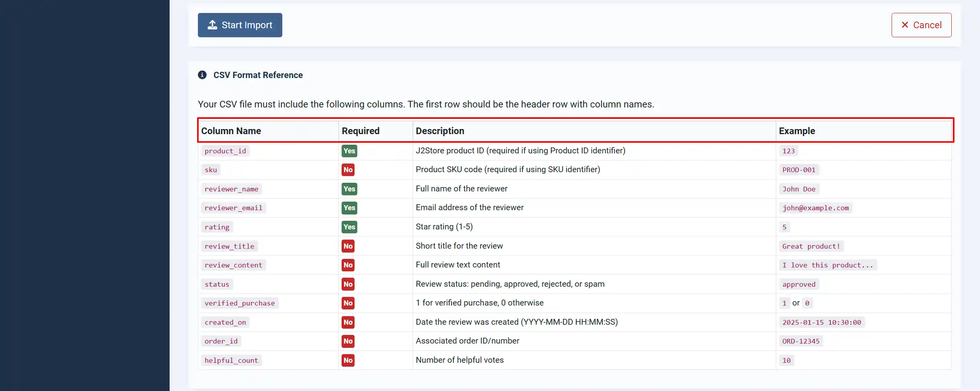Select the verified_purchase example value 0
The width and height of the screenshot is (980, 391).
[x=807, y=303]
